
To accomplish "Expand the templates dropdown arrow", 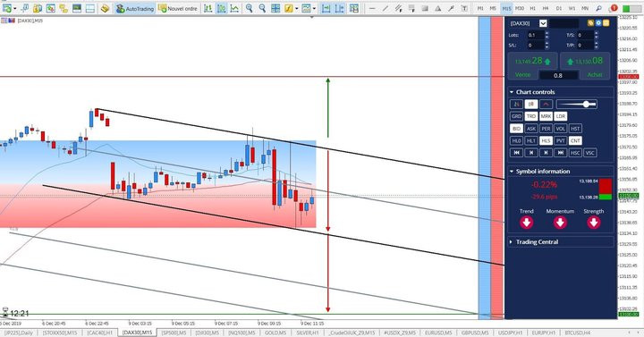I will point(314,8).
